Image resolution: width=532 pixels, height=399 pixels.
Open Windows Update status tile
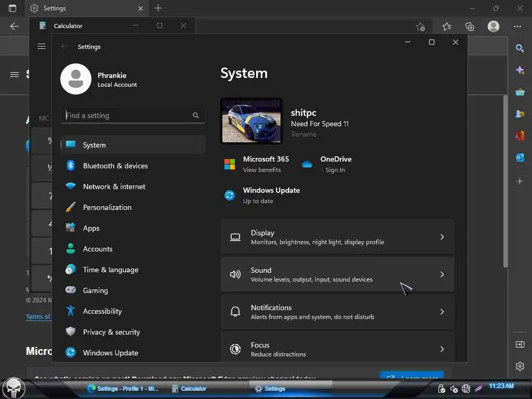tap(262, 195)
